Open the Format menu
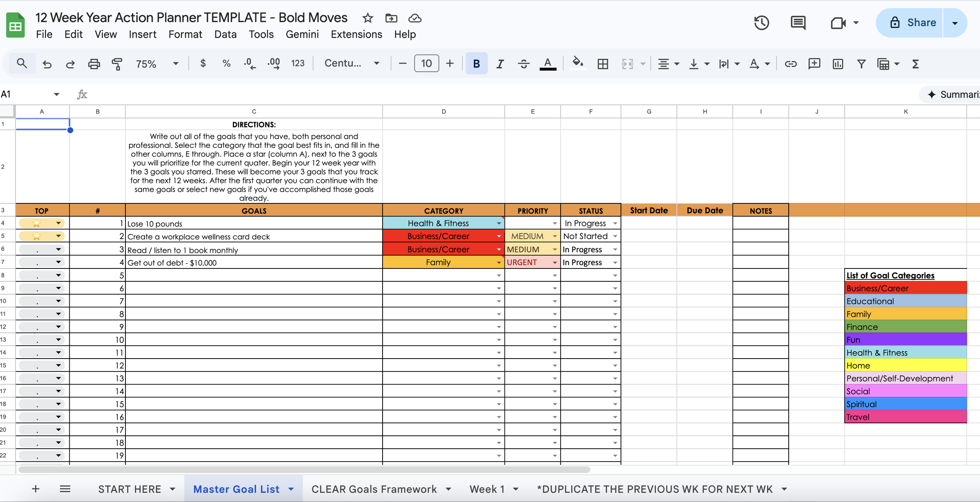The image size is (980, 502). 185,34
